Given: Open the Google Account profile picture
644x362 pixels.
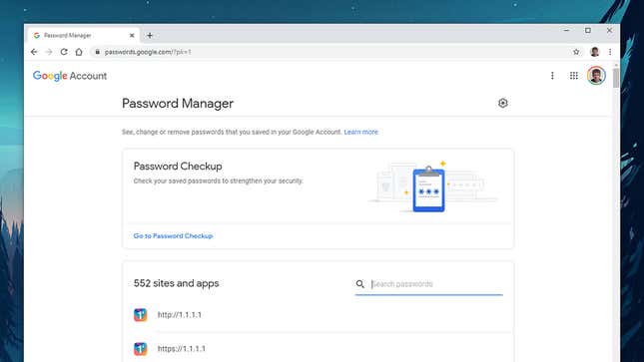Looking at the screenshot, I should [x=596, y=76].
